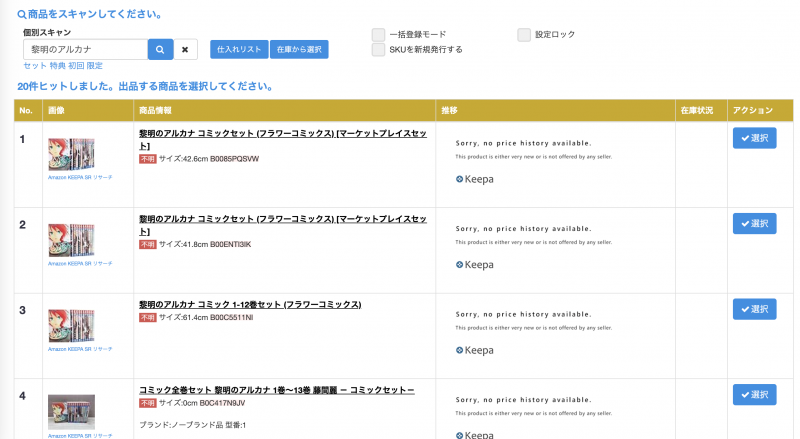
Task: Click the 限定 keyword link
Action: click(x=94, y=66)
